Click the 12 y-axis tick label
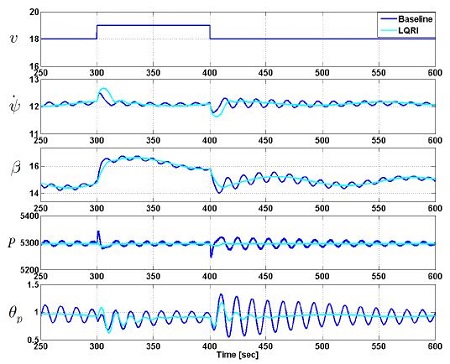This screenshot has height=364, width=450. pyautogui.click(x=34, y=107)
